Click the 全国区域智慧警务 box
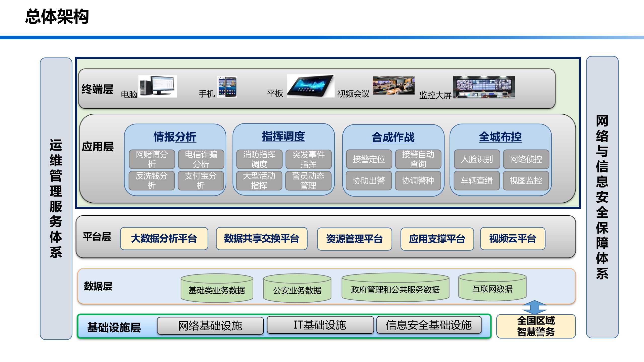 [536, 326]
